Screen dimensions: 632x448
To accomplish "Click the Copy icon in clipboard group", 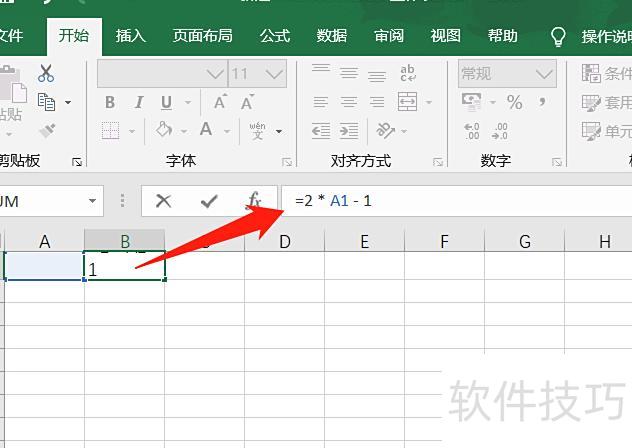I will point(46,102).
